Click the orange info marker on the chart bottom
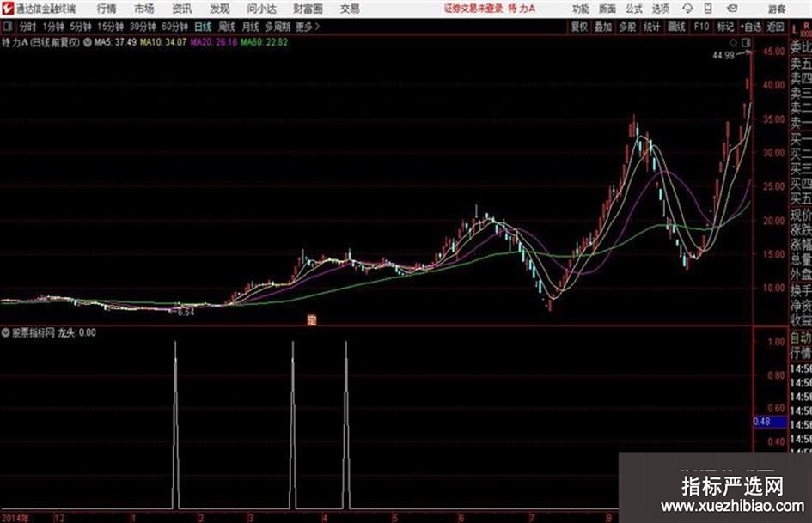Image resolution: width=812 pixels, height=523 pixels. pyautogui.click(x=311, y=320)
